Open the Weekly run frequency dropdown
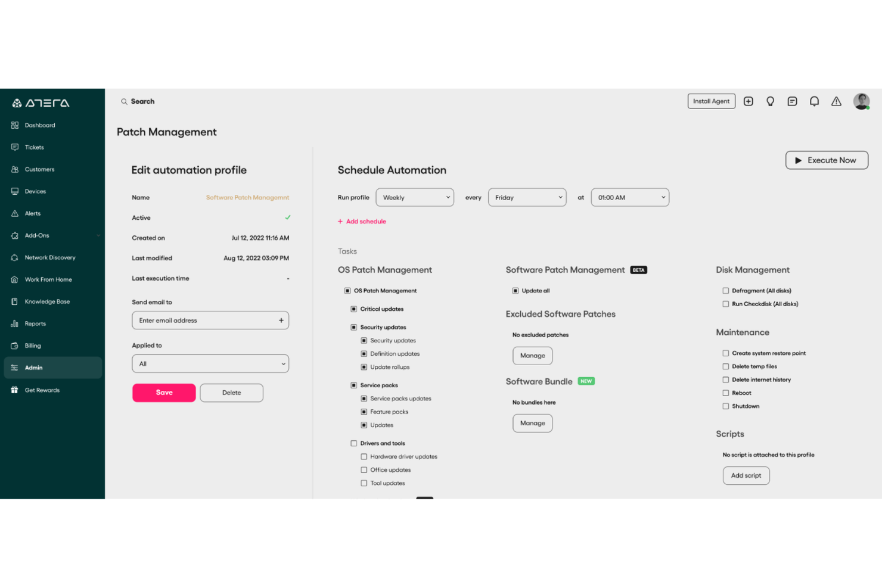882x588 pixels. tap(415, 197)
